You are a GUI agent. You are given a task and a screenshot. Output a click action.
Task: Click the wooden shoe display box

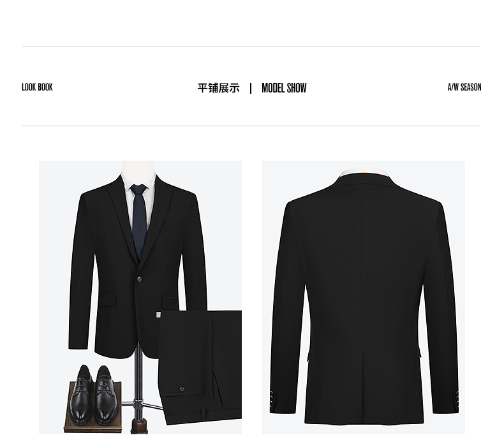click(93, 408)
